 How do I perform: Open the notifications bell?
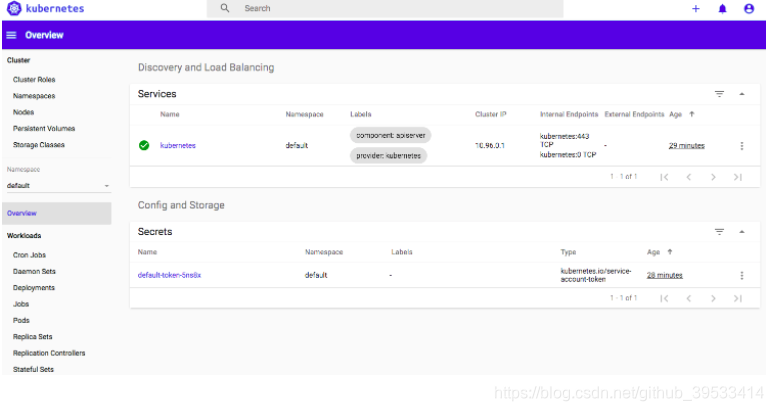pos(722,8)
